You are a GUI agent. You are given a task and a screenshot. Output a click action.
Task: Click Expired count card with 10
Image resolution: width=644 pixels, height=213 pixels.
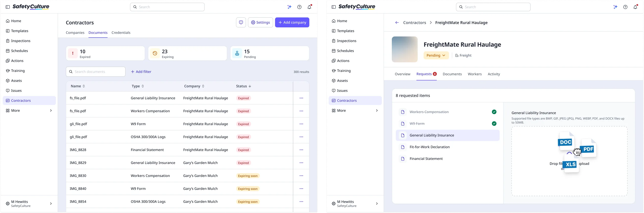(105, 53)
